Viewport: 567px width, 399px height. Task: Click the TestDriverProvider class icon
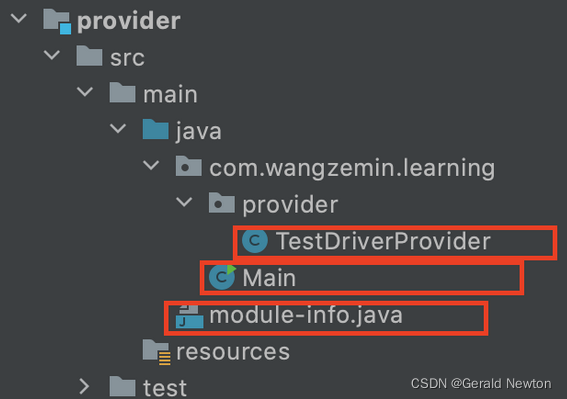[255, 241]
